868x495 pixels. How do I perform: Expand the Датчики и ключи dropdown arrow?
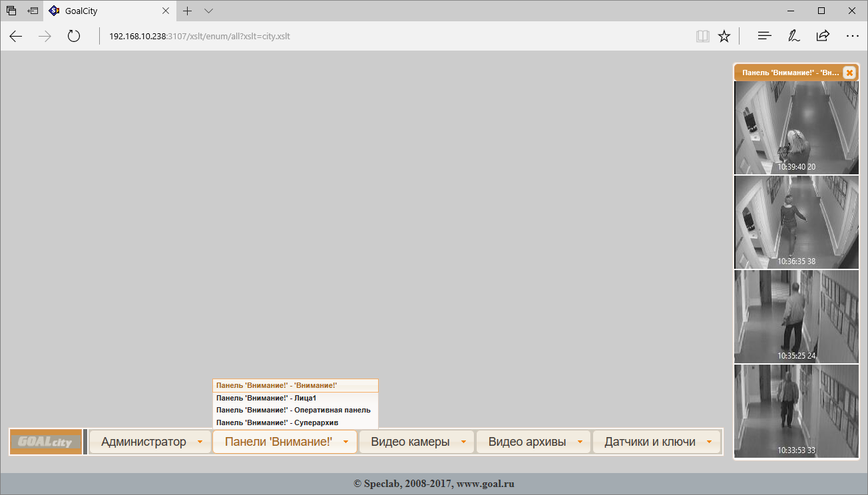point(710,442)
